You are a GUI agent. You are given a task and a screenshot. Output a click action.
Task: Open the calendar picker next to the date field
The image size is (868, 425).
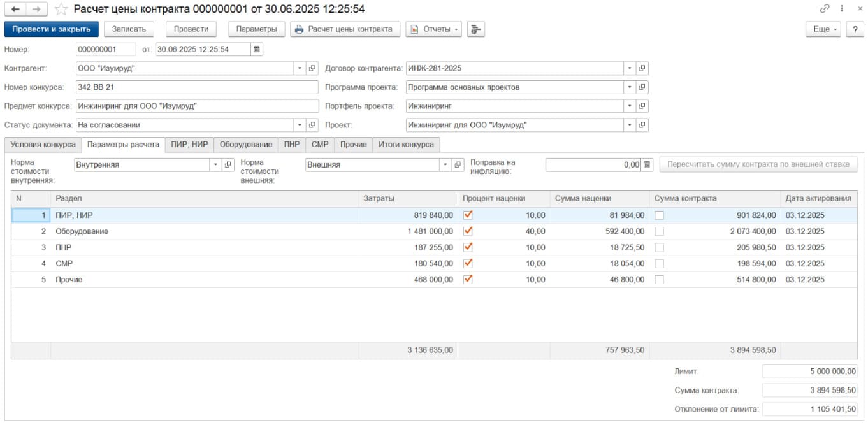click(257, 49)
